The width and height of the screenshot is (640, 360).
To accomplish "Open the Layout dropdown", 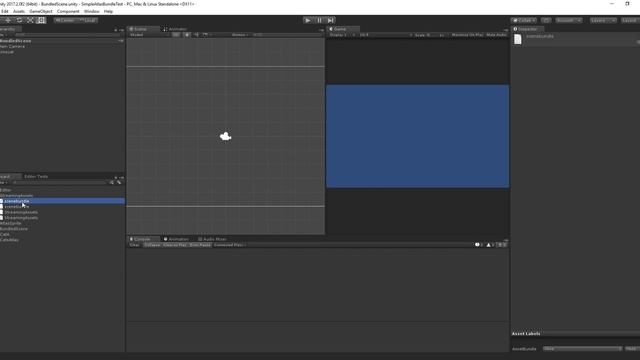I will coord(631,20).
